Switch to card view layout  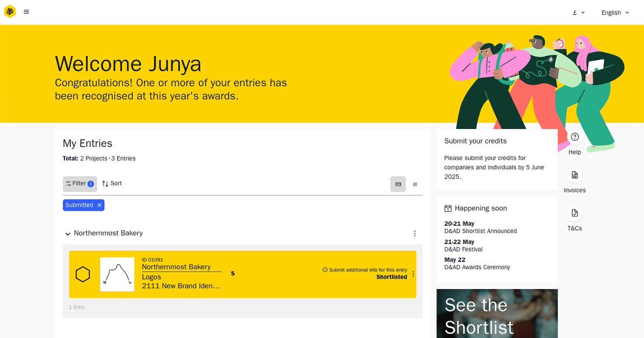(398, 184)
